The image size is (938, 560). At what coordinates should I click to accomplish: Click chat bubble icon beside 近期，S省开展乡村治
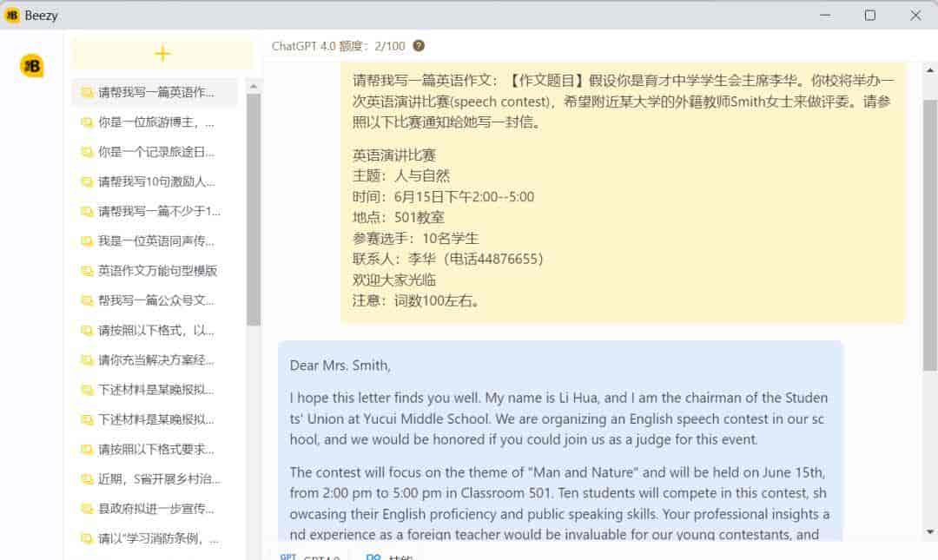[x=86, y=478]
